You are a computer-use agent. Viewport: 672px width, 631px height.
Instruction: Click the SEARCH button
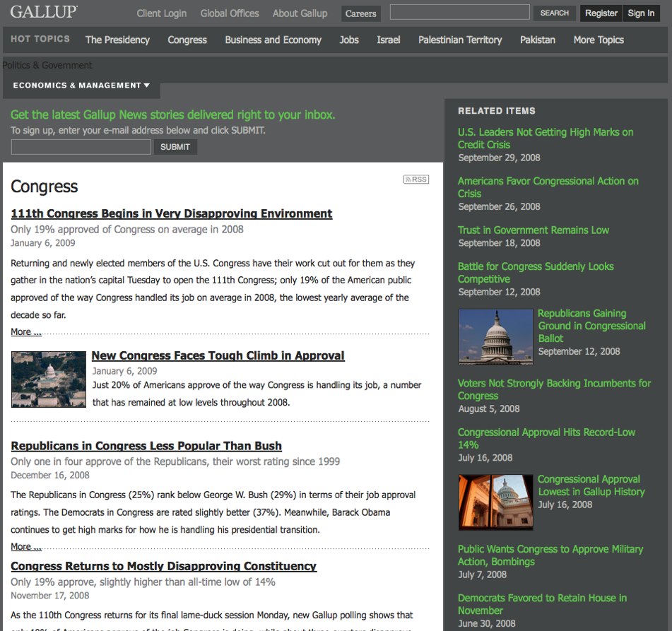click(555, 13)
